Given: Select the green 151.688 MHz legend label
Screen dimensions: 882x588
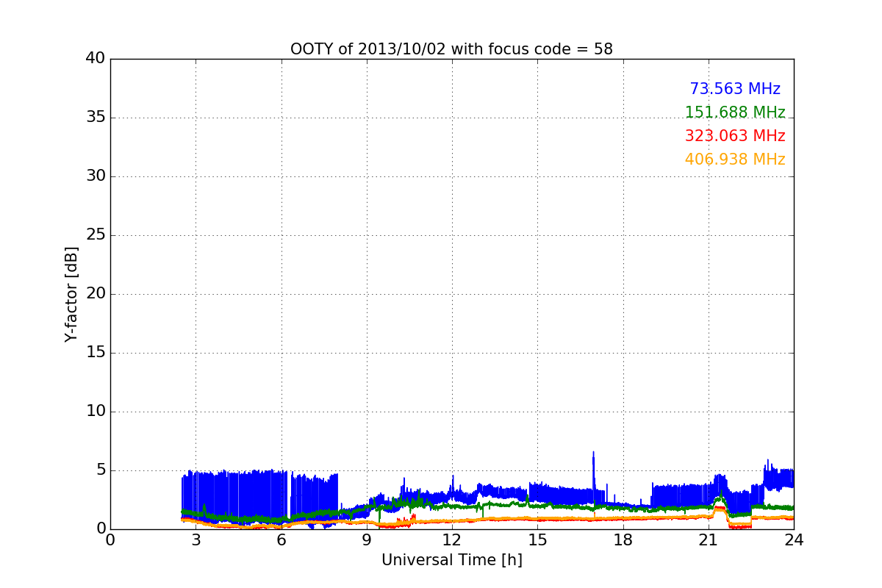Looking at the screenshot, I should [x=735, y=112].
